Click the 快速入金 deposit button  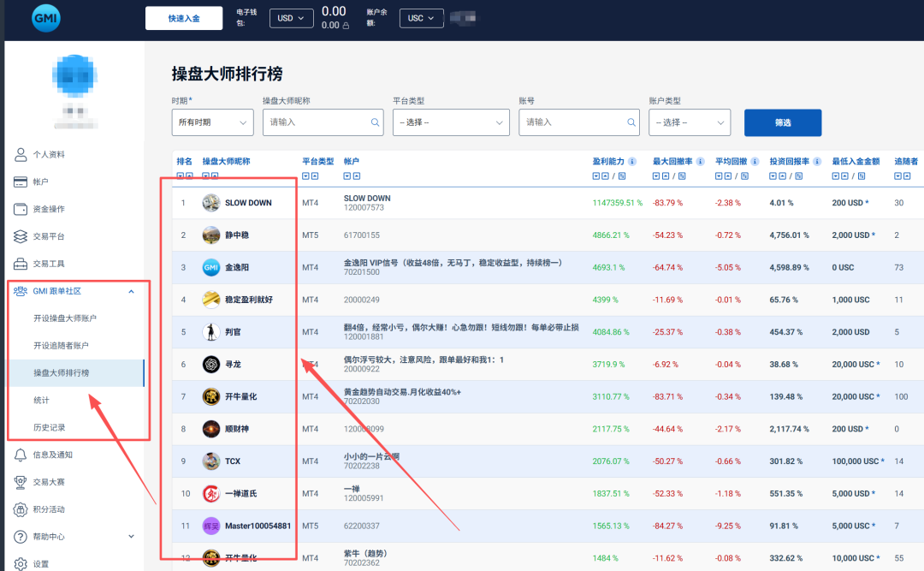coord(183,17)
